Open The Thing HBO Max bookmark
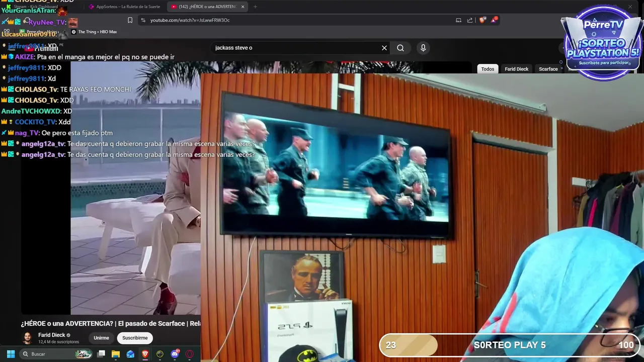This screenshot has height=362, width=644. tap(94, 32)
